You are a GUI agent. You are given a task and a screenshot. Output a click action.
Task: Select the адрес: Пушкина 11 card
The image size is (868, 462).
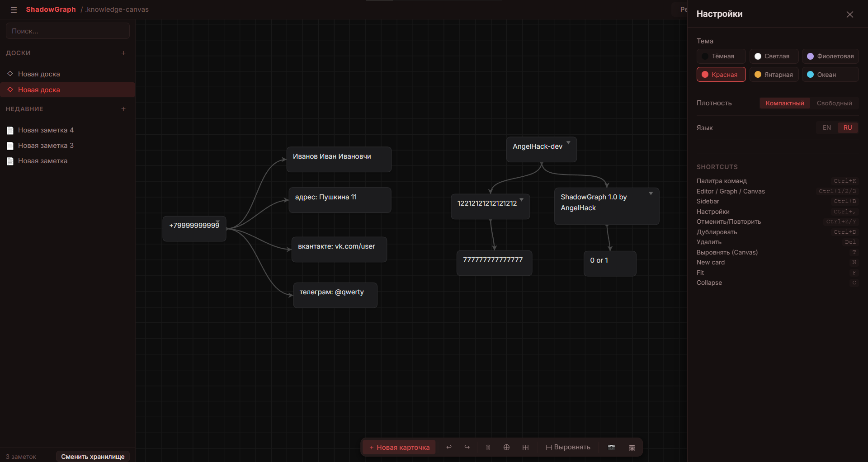click(x=340, y=200)
